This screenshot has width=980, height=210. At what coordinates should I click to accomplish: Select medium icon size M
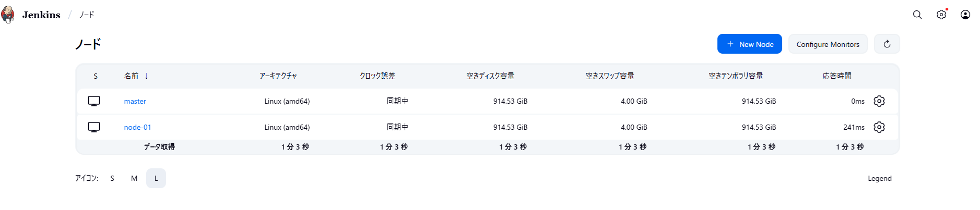pyautogui.click(x=134, y=178)
